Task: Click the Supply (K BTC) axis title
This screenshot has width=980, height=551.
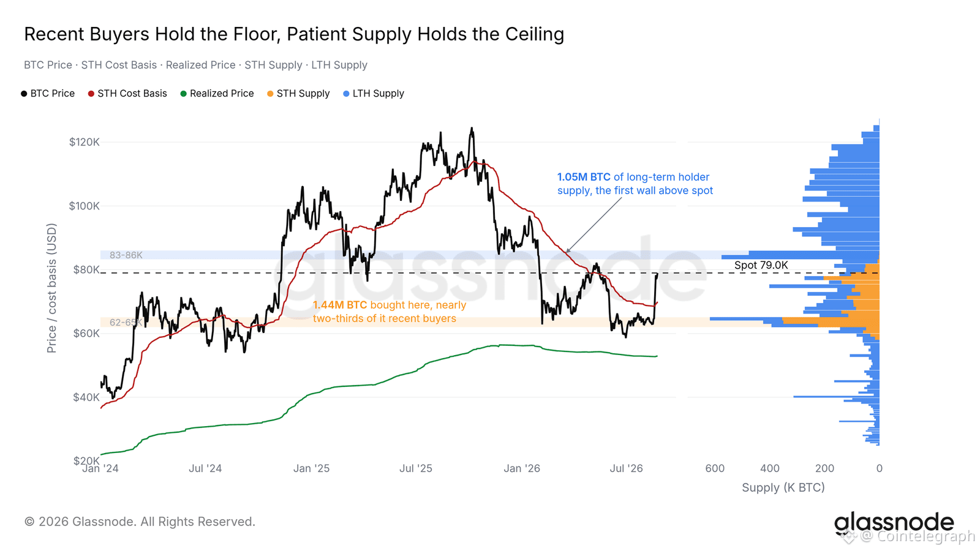Action: coord(783,487)
